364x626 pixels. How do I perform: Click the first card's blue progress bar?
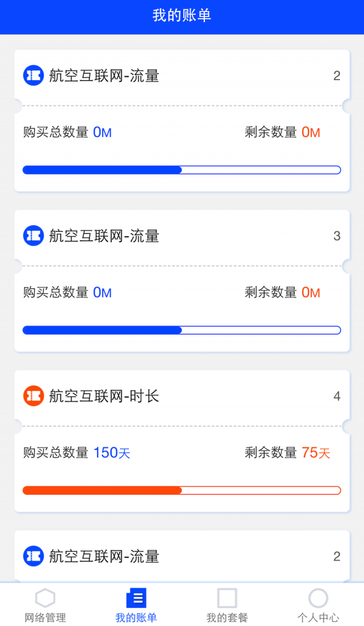(181, 169)
